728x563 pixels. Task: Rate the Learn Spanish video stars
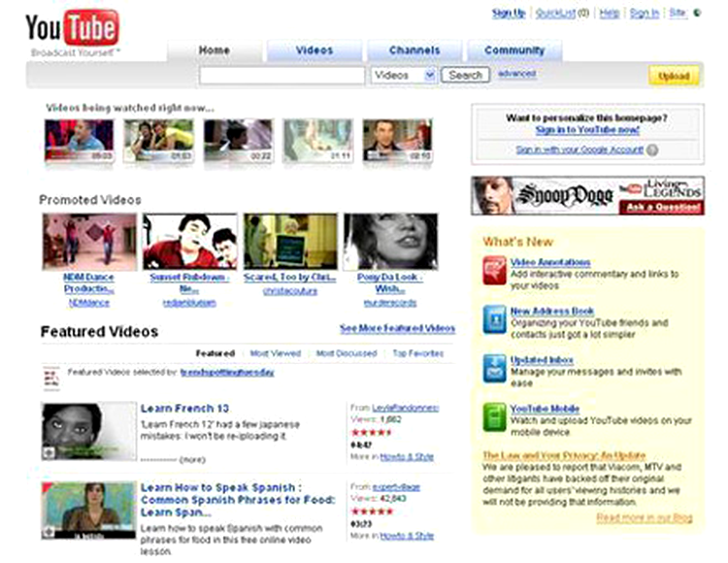coord(373,512)
